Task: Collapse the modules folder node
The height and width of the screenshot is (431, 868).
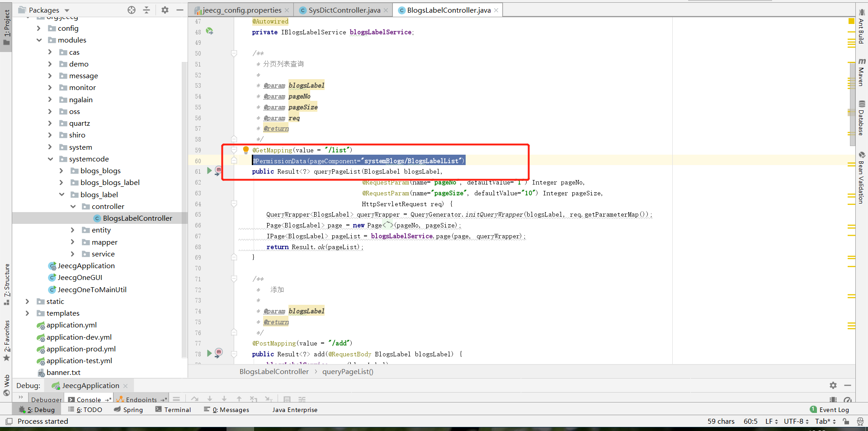Action: coord(39,40)
